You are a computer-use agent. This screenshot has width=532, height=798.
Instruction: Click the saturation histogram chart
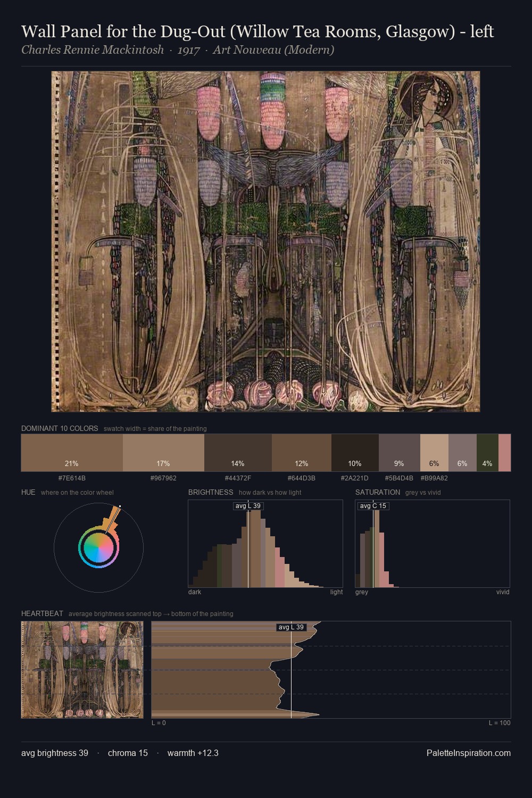pos(433,544)
